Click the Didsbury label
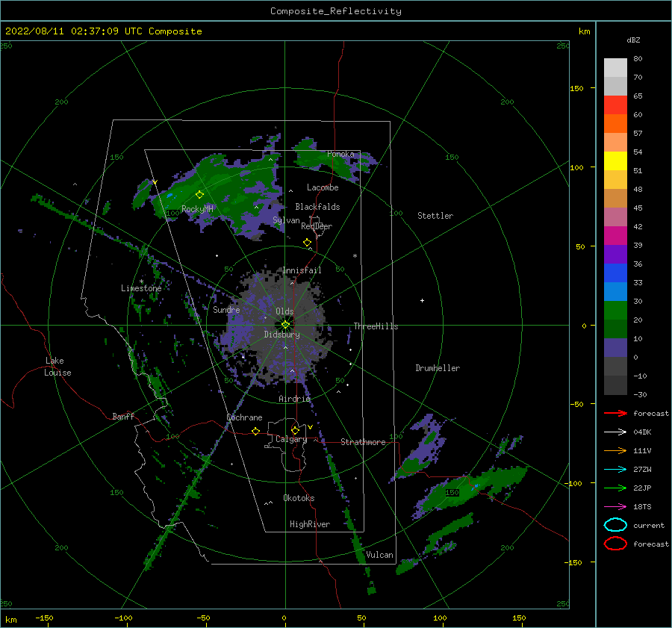The height and width of the screenshot is (628, 672). (281, 335)
